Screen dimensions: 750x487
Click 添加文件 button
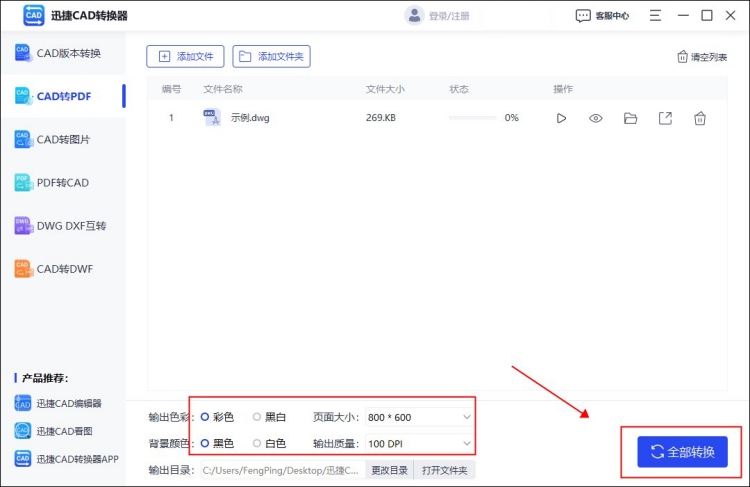(x=185, y=56)
